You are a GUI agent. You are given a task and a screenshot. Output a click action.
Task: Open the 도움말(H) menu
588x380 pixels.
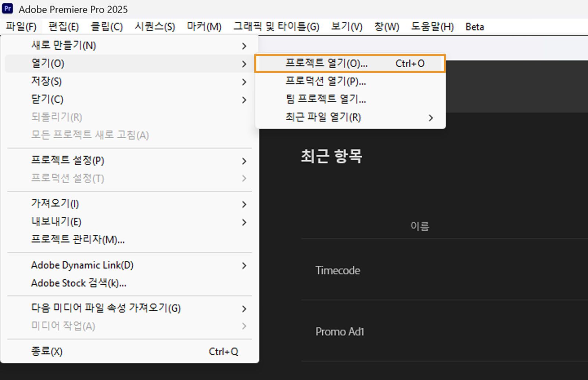click(x=432, y=27)
